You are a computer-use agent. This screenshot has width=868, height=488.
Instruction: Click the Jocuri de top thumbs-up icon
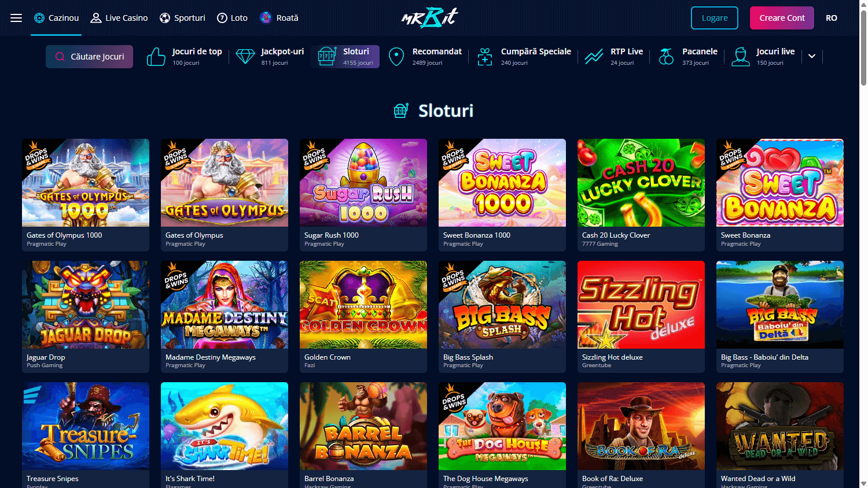pyautogui.click(x=156, y=57)
